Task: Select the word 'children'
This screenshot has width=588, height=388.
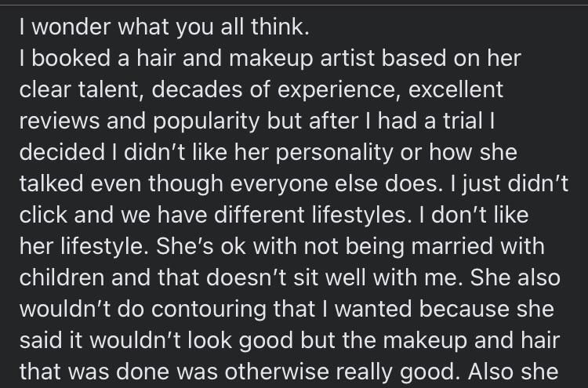Action: [x=61, y=277]
